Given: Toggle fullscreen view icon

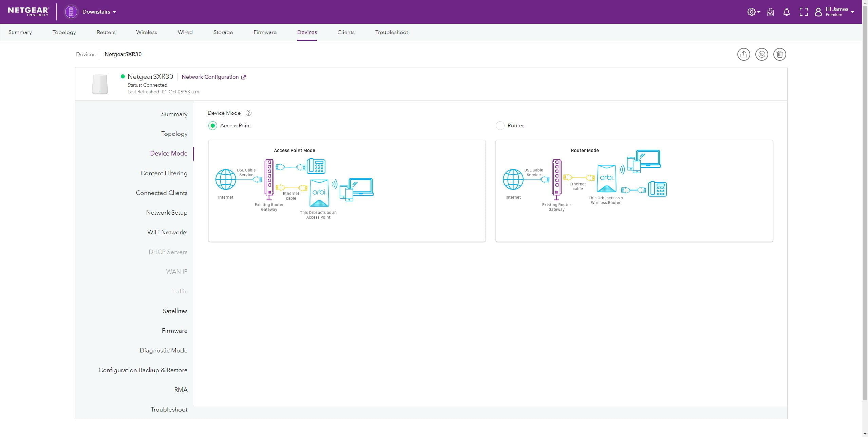Looking at the screenshot, I should pyautogui.click(x=804, y=12).
